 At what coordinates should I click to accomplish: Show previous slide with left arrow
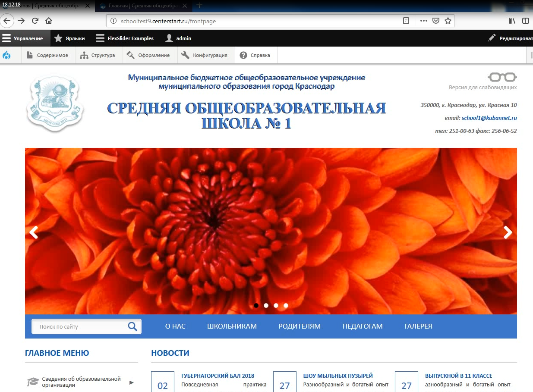pyautogui.click(x=33, y=232)
